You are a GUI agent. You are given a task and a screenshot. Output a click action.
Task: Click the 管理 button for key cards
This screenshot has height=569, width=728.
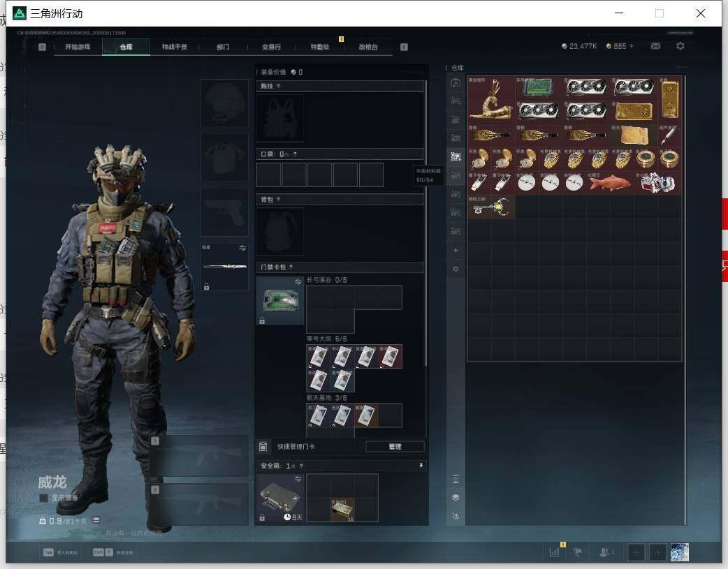coord(395,447)
